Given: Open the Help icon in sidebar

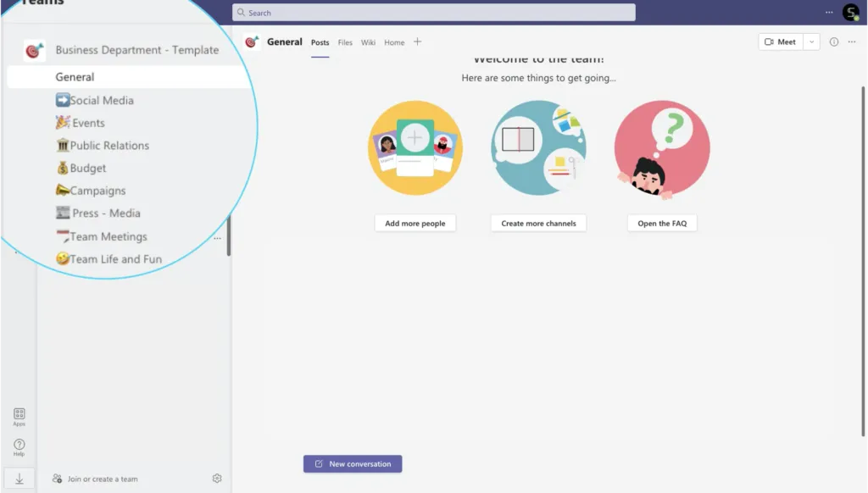Looking at the screenshot, I should coord(19,447).
